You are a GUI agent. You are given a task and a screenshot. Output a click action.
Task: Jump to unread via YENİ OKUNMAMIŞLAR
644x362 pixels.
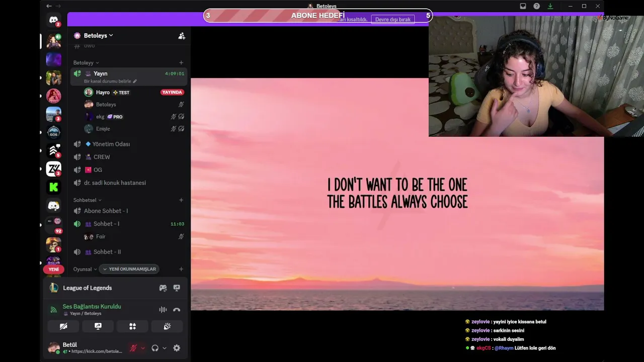point(129,269)
